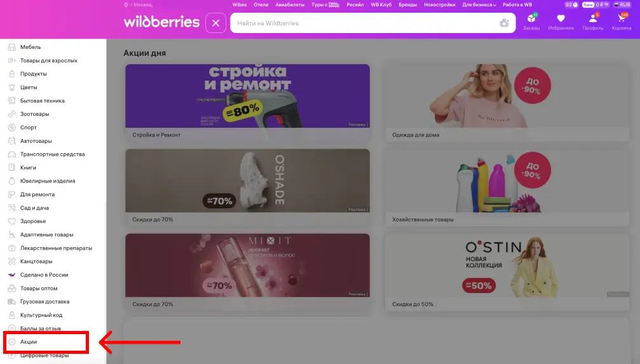The image size is (640, 364).
Task: Close the catalog menu with X button
Action: [215, 23]
